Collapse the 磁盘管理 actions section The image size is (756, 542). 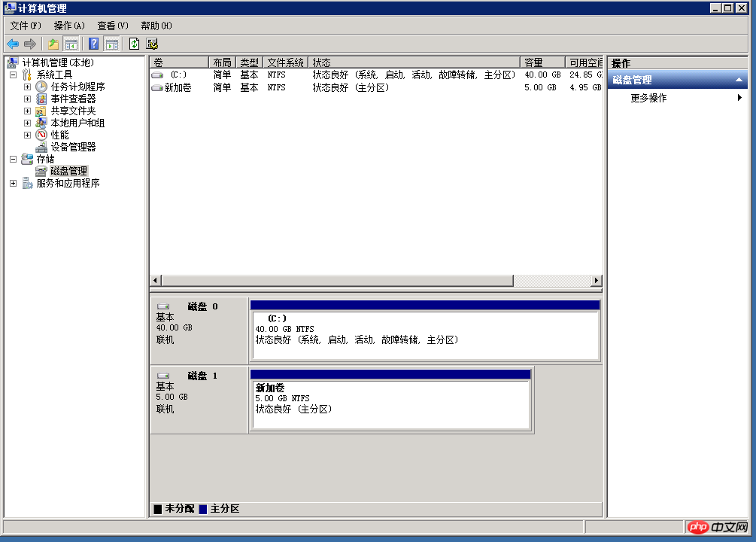coord(739,80)
